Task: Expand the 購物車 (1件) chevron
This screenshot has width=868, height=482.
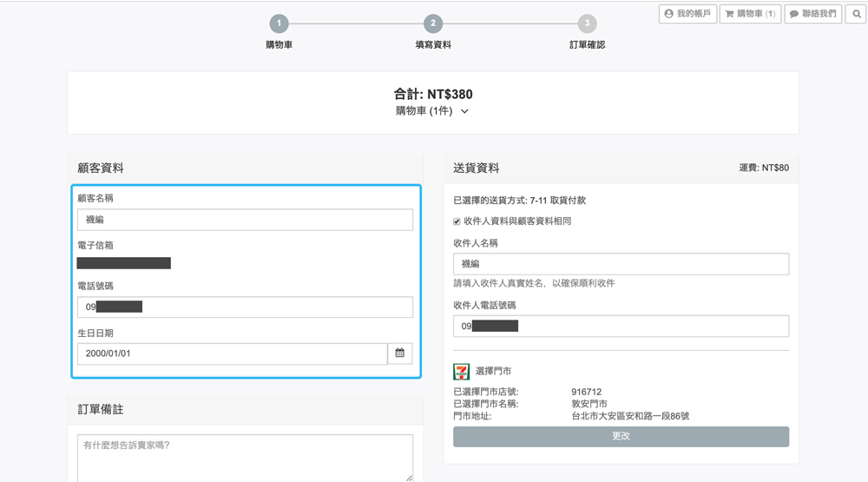Action: (464, 111)
